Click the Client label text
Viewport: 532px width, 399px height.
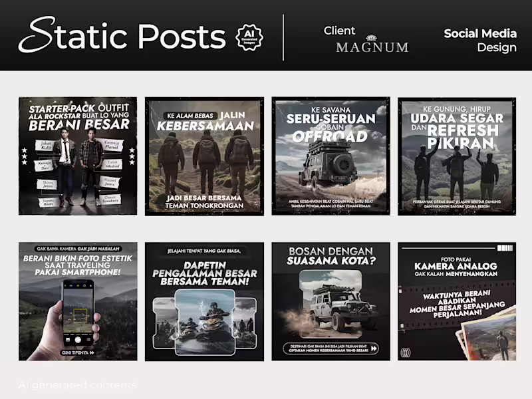tap(339, 31)
